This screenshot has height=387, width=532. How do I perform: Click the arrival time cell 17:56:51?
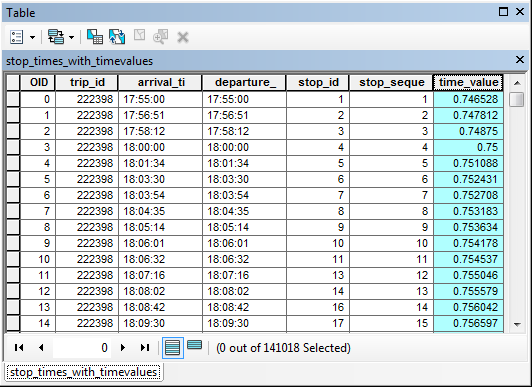160,115
